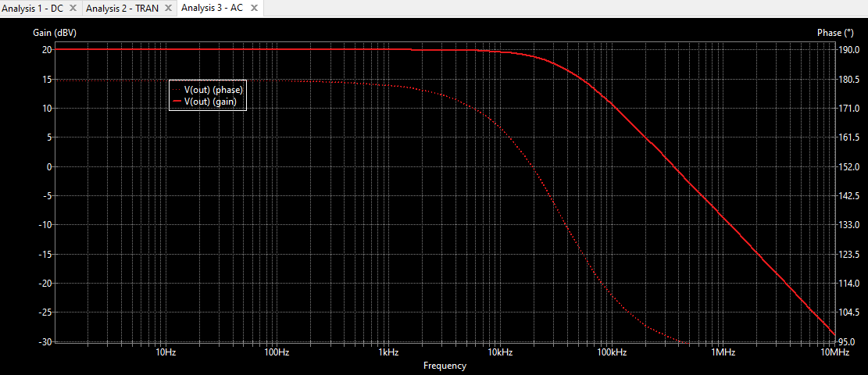Viewport: 868px width, 375px height.
Task: Click the Gain (dBV) axis title
Action: (x=54, y=33)
